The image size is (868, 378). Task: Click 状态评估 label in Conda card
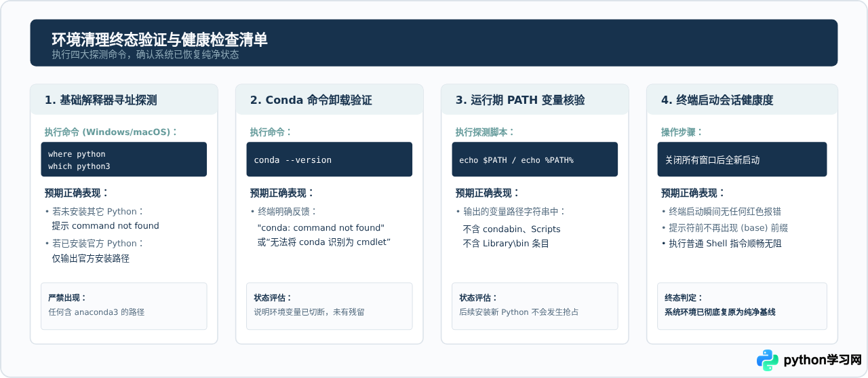pos(273,298)
